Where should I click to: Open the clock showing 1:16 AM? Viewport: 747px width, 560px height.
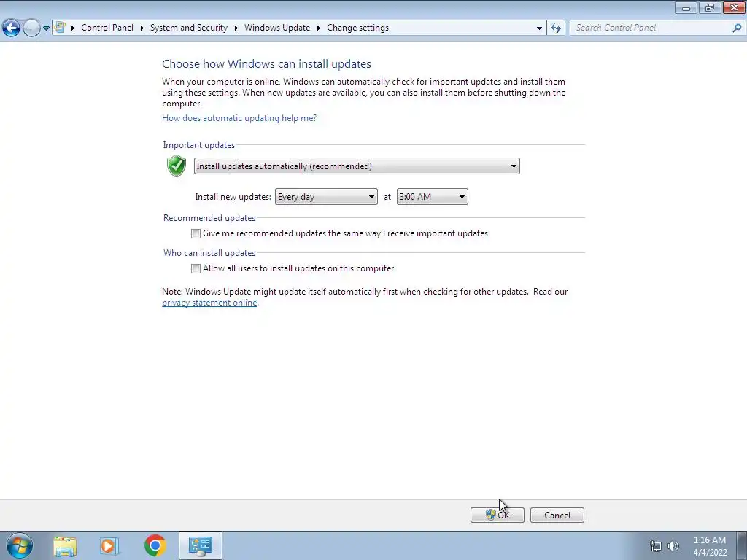(x=710, y=546)
